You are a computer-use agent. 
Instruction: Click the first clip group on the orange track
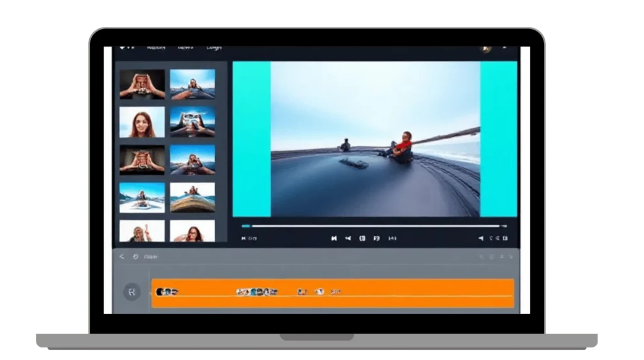coord(167,292)
